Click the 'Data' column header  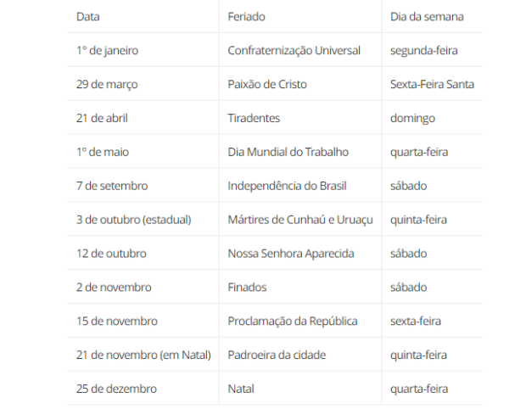[87, 16]
